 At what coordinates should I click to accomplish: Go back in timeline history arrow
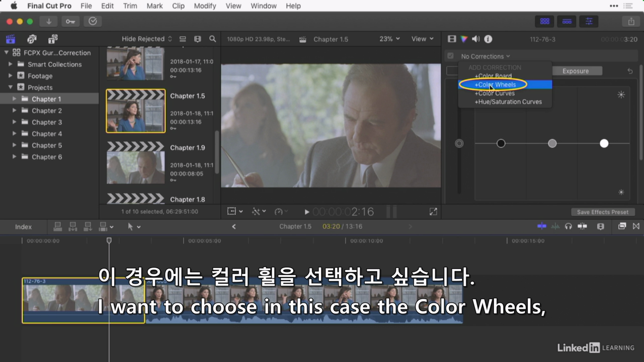pos(233,227)
